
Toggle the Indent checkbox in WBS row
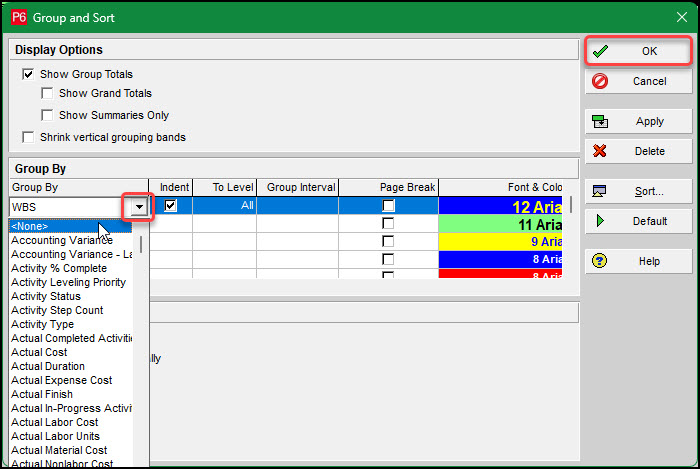[170, 206]
